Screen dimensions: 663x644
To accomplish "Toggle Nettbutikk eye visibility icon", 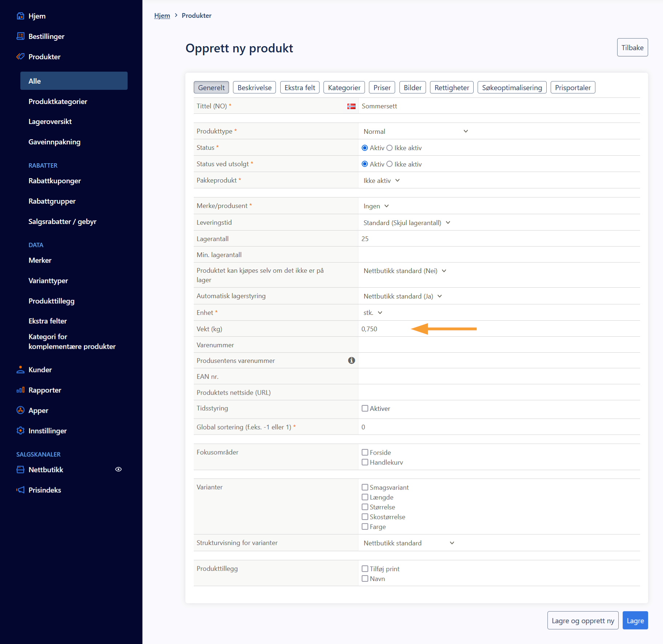I will 118,469.
